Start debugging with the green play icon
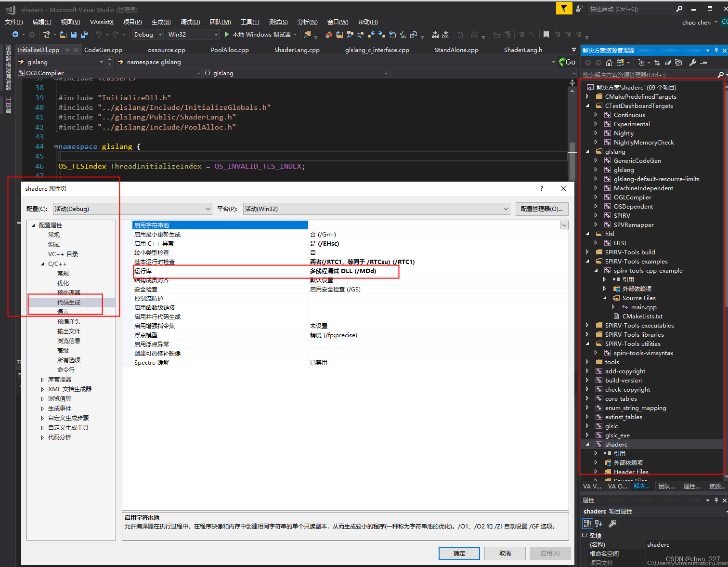The image size is (728, 567). 227,35
